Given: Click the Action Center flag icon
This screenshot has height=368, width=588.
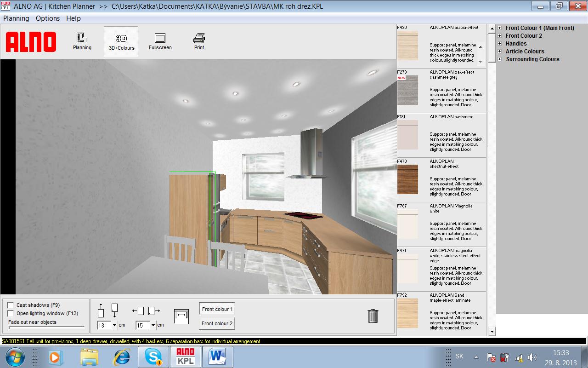Looking at the screenshot, I should pyautogui.click(x=491, y=357).
